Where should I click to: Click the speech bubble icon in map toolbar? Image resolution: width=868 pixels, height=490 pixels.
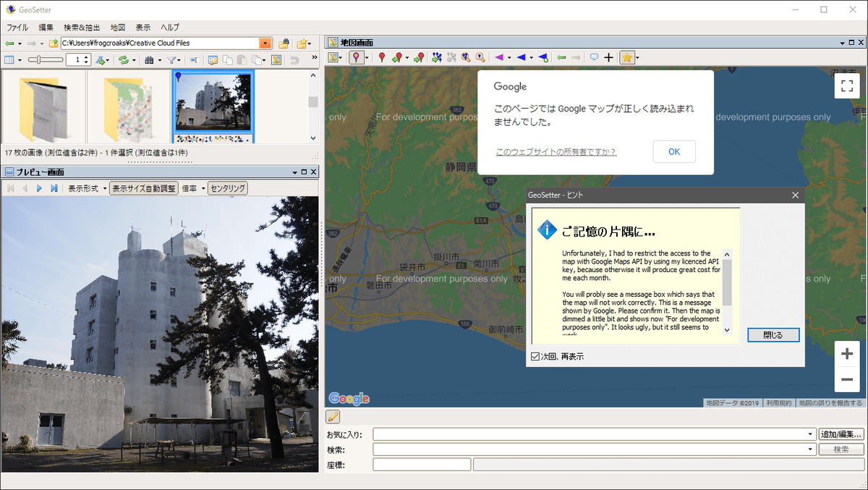pos(595,57)
